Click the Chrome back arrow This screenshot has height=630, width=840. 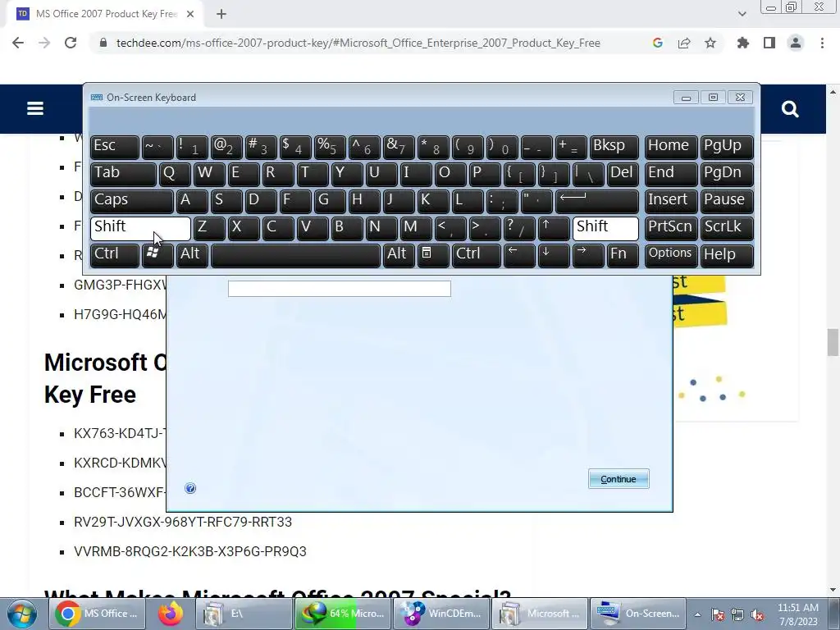point(18,43)
